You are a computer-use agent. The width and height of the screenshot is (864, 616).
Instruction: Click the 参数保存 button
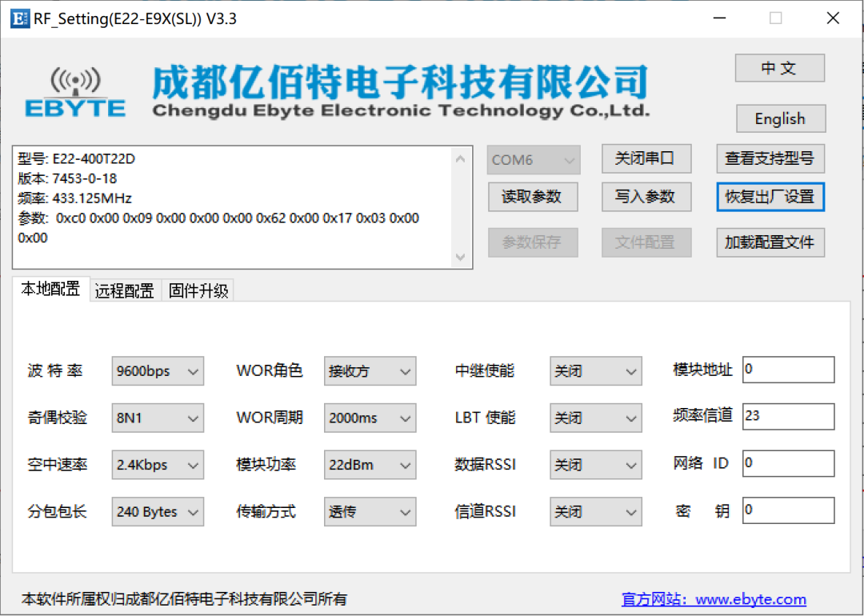pos(532,242)
